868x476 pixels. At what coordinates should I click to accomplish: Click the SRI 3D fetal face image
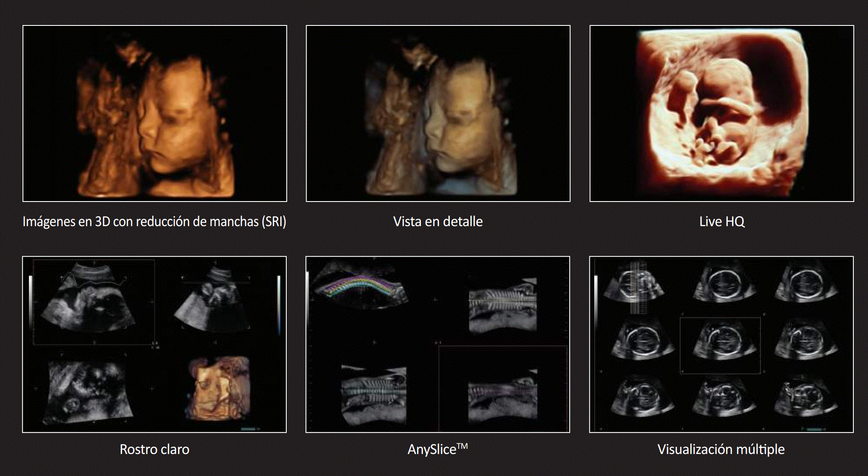click(x=154, y=113)
